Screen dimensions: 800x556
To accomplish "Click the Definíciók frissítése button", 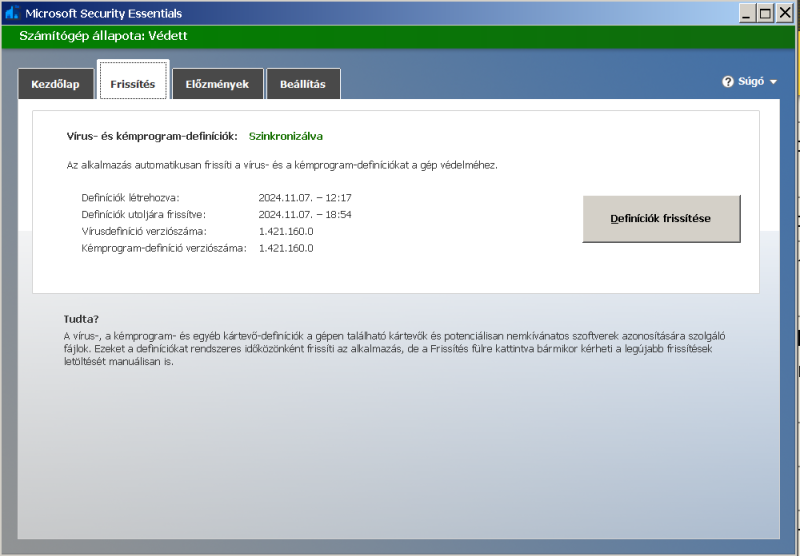I will 661,218.
